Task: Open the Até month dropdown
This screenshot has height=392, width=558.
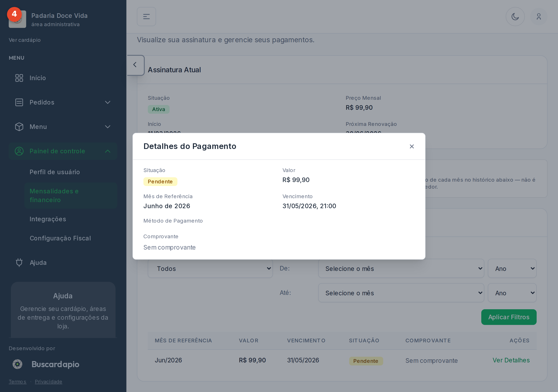Action: pos(401,293)
